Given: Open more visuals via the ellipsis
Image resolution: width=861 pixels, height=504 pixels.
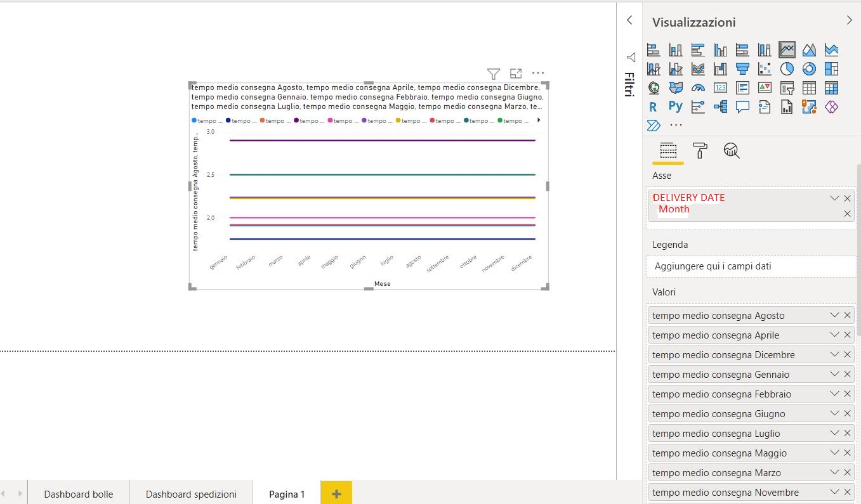Looking at the screenshot, I should (676, 126).
